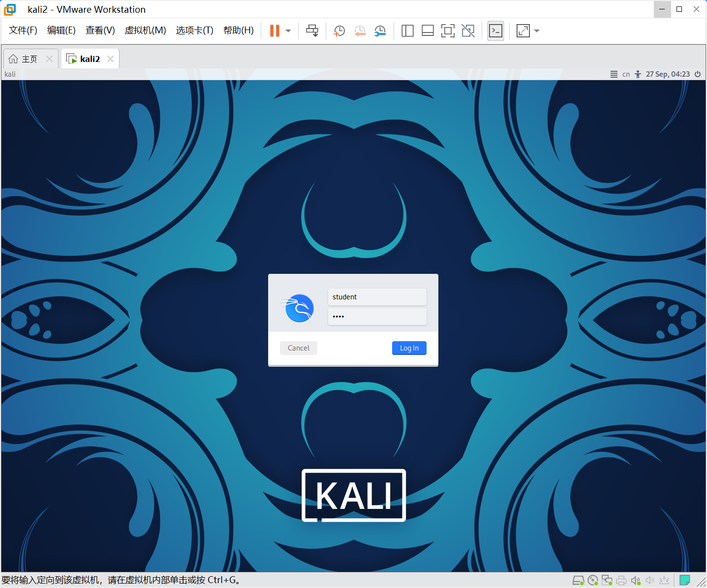Click the student username field
Image resolution: width=707 pixels, height=588 pixels.
point(377,297)
